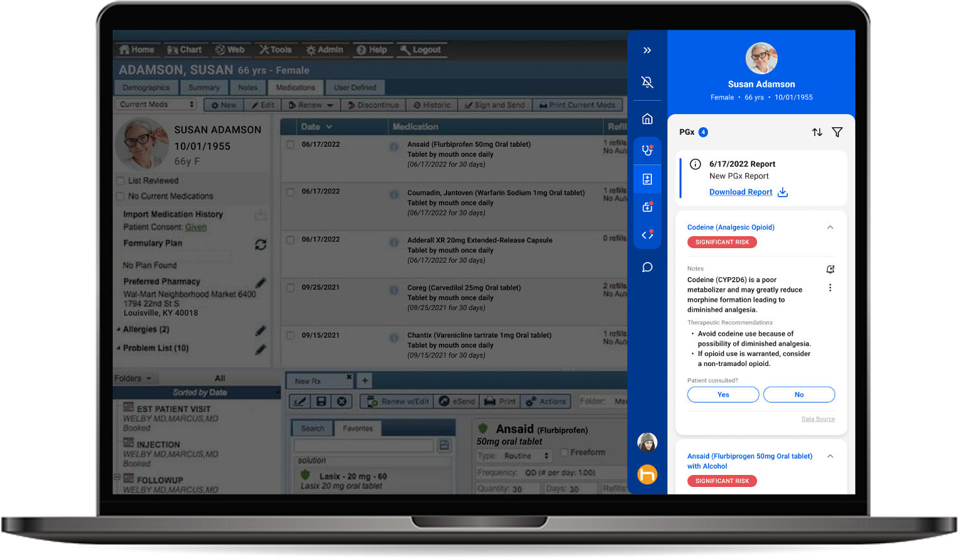
Task: Open the Chart menu
Action: tap(184, 50)
